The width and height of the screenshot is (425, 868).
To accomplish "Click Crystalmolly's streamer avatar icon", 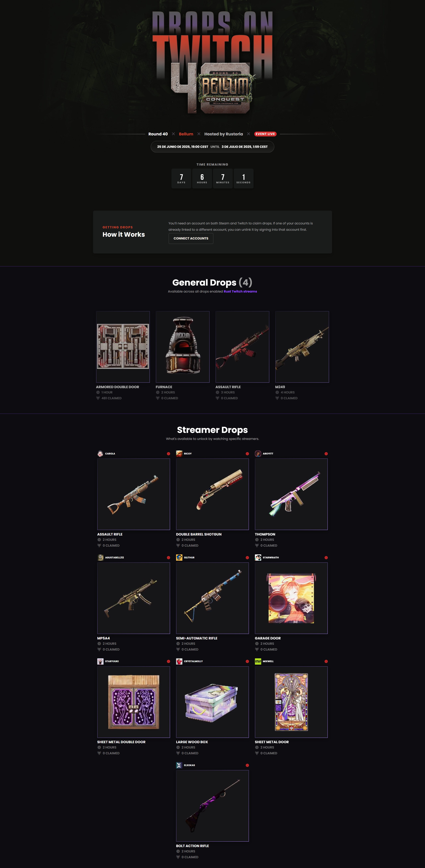I will point(179,661).
